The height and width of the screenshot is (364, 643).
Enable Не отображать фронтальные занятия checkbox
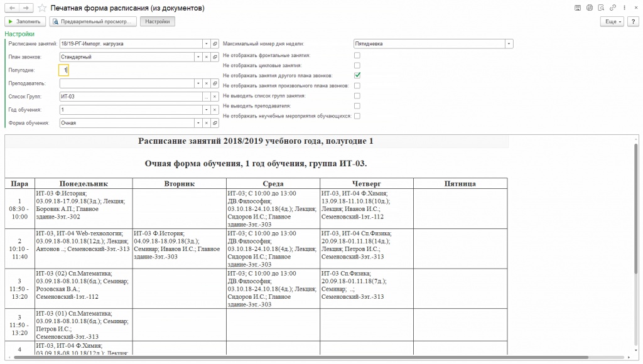(357, 55)
